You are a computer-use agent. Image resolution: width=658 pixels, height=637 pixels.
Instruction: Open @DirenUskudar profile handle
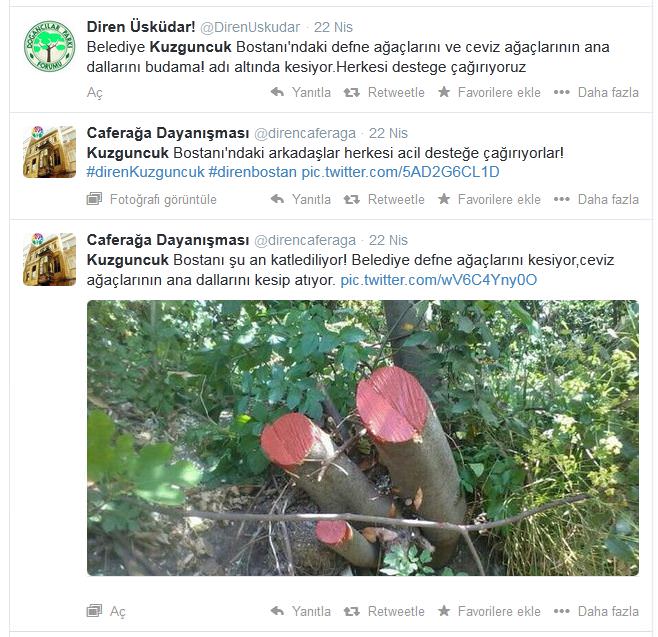[250, 27]
